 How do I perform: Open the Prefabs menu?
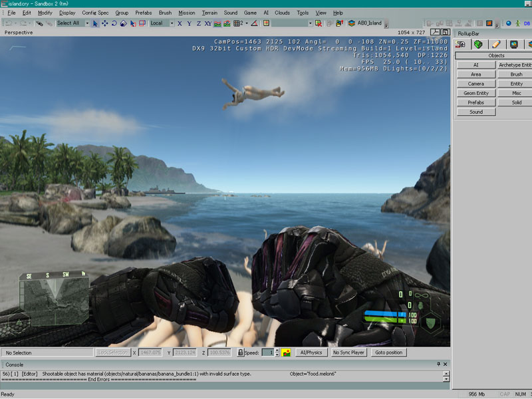pyautogui.click(x=143, y=13)
